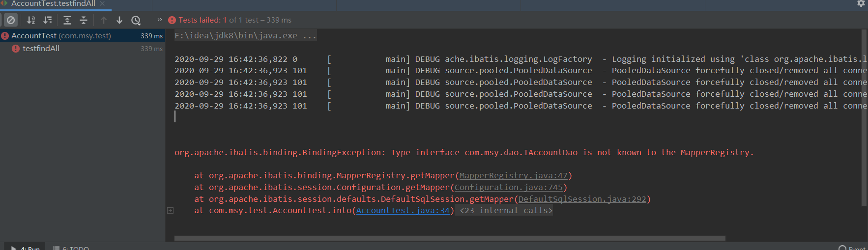Viewport: 868px width, 250px height.
Task: Click the collapsed java.exe command line
Action: coord(246,36)
